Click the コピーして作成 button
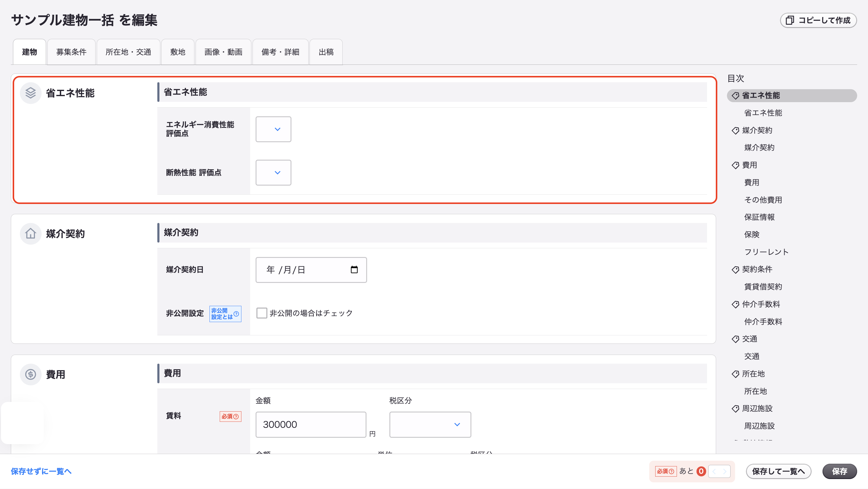Screen dimensions: 868x489 (818, 20)
